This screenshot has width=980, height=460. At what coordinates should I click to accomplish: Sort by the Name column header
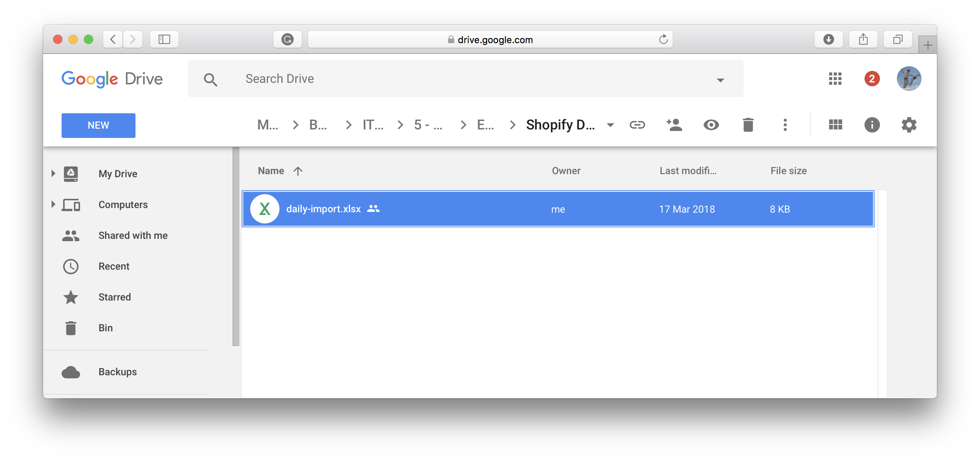[271, 171]
